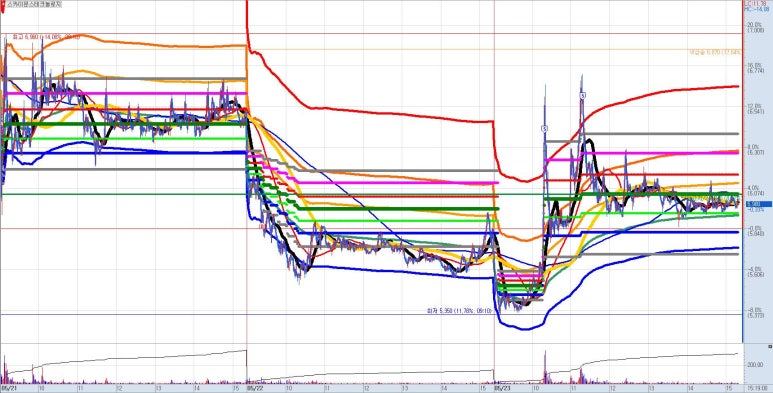Click the first circled S signal marker

pyautogui.click(x=544, y=129)
